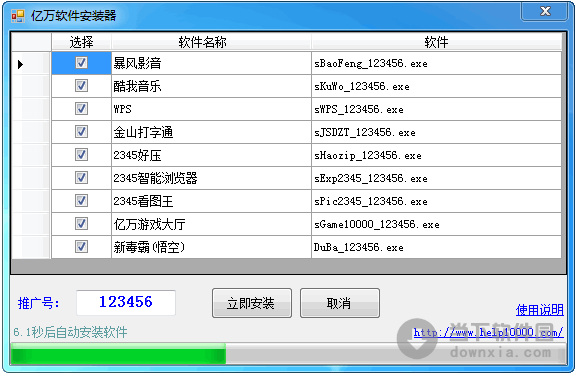Click the 推广号 label

(38, 303)
